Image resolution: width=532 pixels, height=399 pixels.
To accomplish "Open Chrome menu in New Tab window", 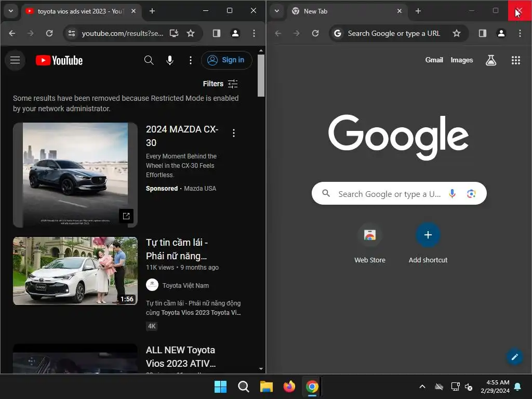I will pos(520,33).
